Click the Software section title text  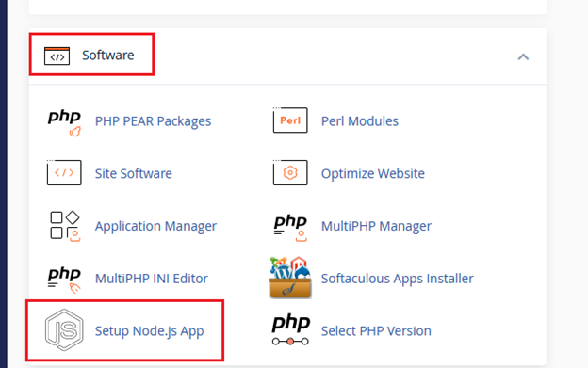coord(108,56)
